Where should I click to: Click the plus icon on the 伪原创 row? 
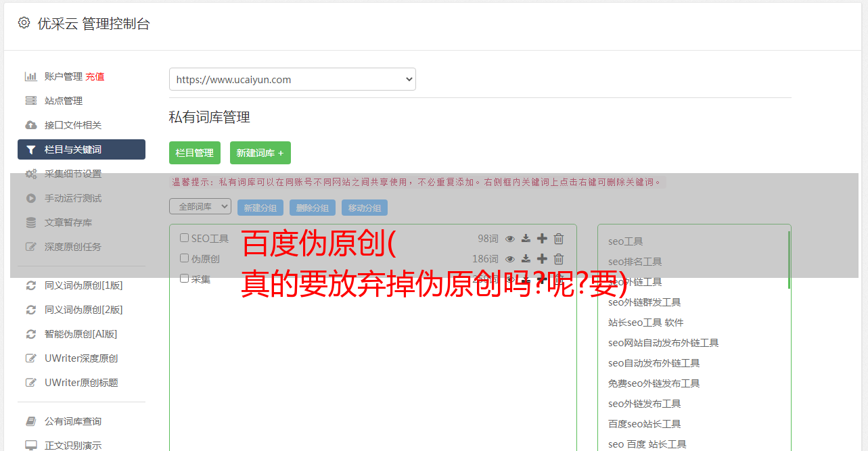(542, 259)
